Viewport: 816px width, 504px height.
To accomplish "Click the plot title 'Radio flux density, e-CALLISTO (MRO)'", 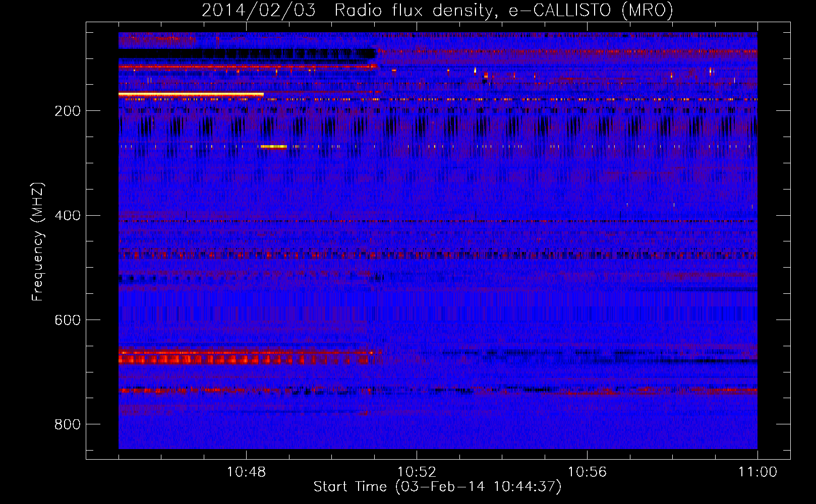I will click(x=504, y=10).
